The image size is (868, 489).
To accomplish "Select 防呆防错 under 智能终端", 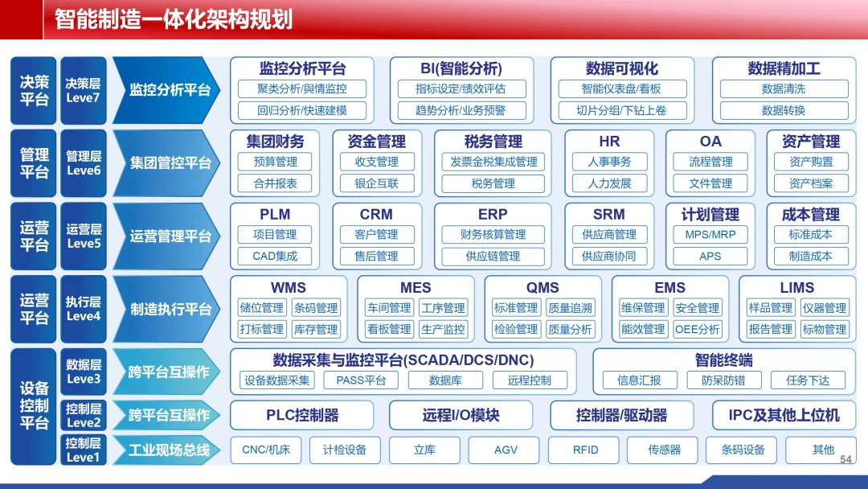I will (724, 380).
